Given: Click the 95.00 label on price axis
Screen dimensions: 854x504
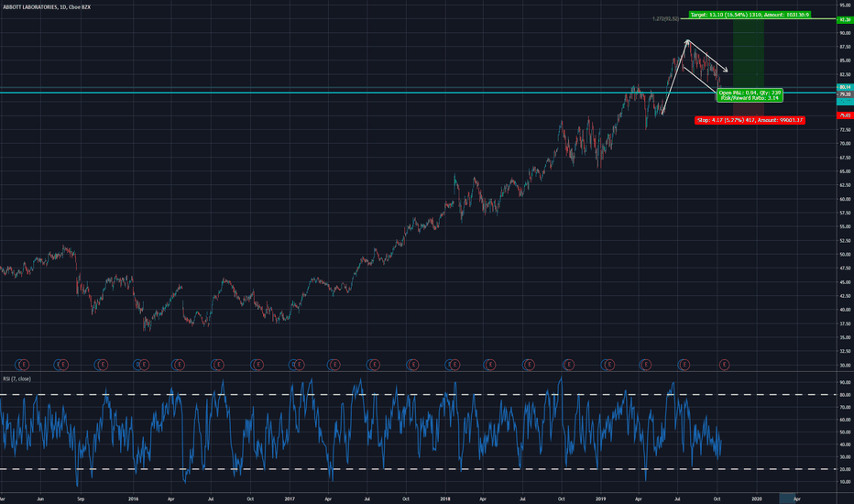Looking at the screenshot, I should coord(845,5).
